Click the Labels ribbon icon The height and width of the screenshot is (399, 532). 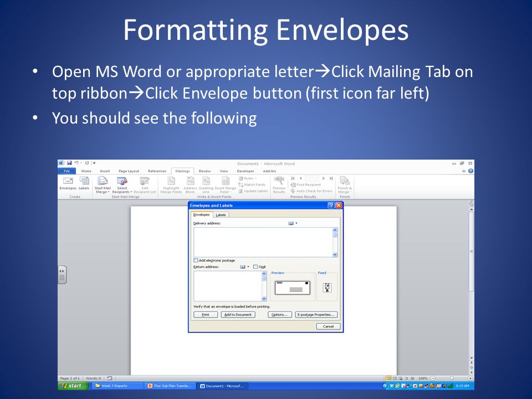pyautogui.click(x=84, y=183)
